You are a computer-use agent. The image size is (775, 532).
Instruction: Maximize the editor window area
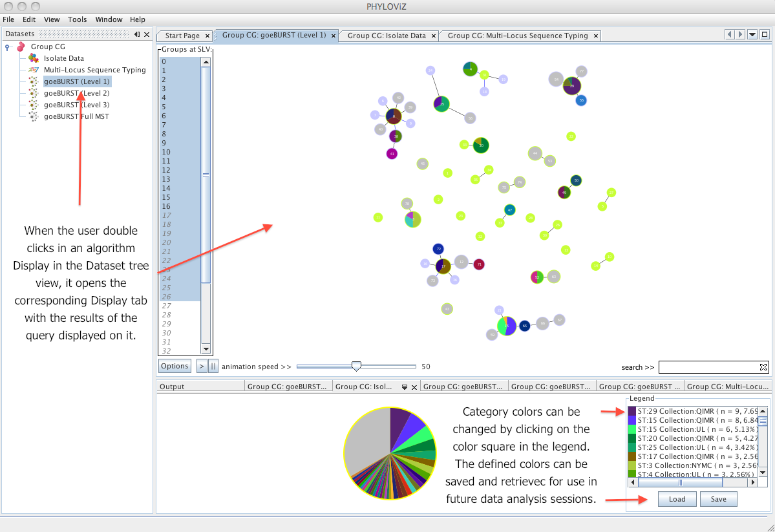coord(765,34)
